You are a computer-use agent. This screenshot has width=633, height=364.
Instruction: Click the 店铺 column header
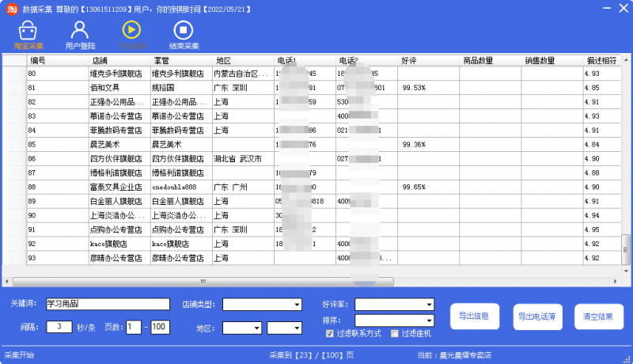(x=119, y=60)
